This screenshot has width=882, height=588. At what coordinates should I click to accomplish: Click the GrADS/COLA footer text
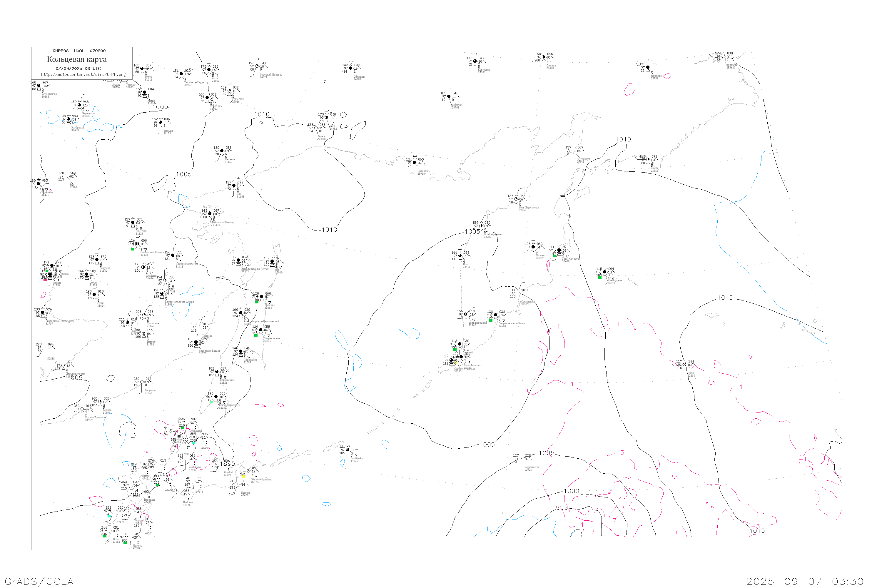pyautogui.click(x=39, y=581)
